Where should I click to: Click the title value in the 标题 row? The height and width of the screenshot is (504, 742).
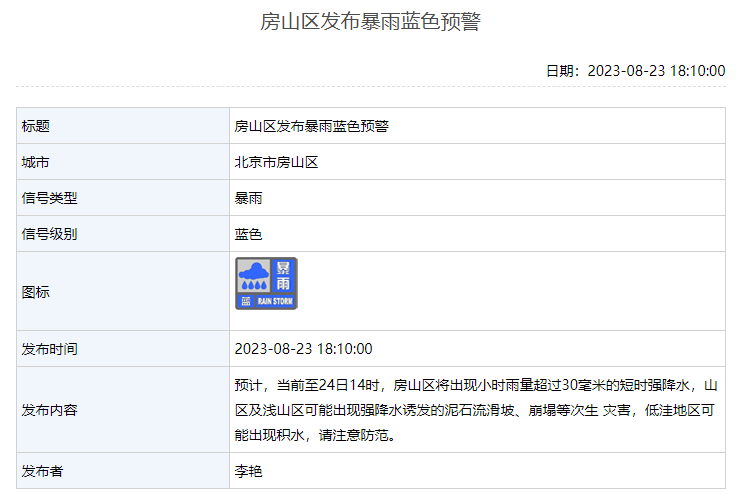point(311,126)
